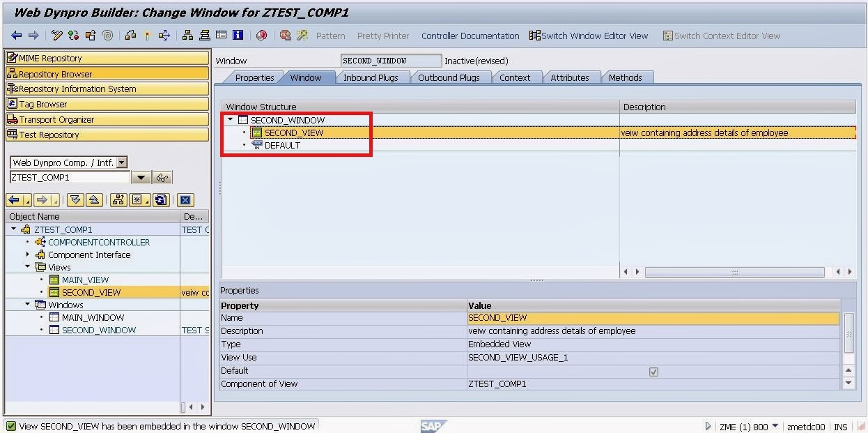Screen dimensions: 868x433
Task: Click the horizontal scrollbar in the Window Structure pane
Action: [735, 272]
